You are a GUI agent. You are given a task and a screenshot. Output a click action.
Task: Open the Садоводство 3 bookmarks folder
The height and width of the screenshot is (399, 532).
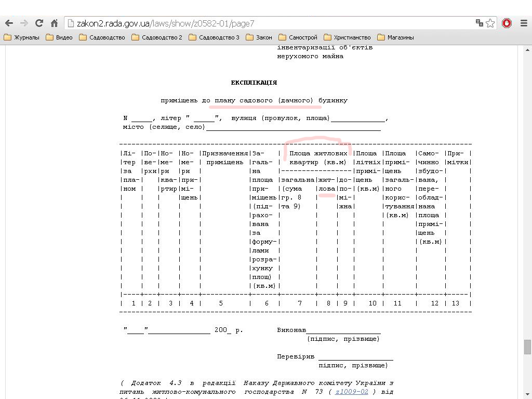pos(214,37)
